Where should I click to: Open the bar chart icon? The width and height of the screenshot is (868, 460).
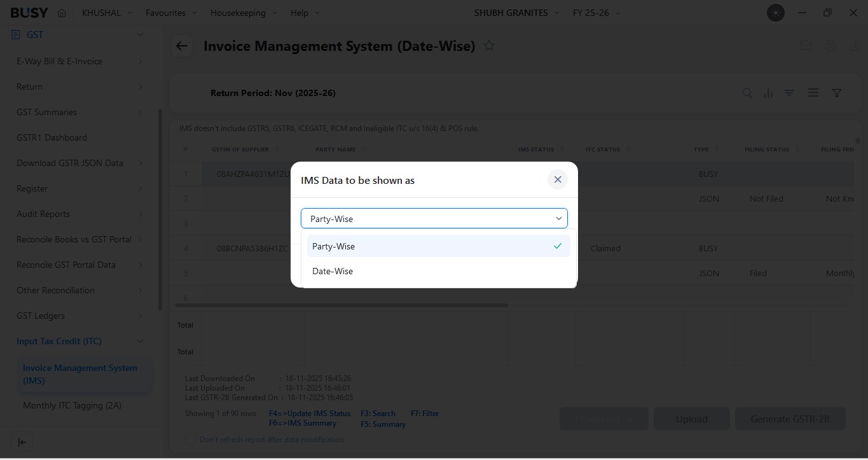[x=768, y=93]
